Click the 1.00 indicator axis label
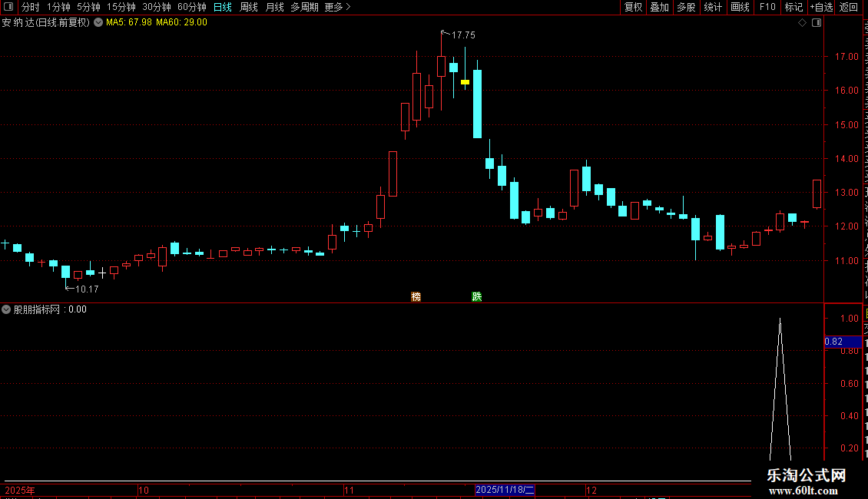 (x=849, y=319)
